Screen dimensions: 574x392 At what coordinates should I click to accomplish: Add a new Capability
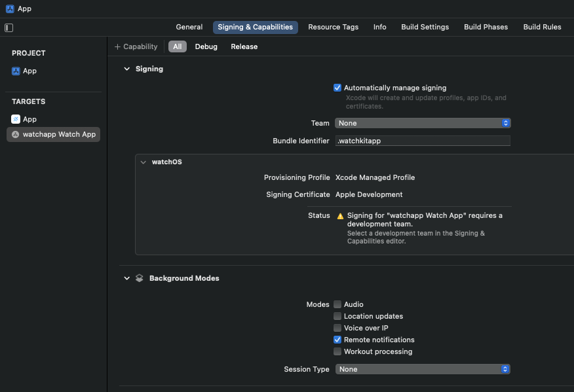click(136, 46)
